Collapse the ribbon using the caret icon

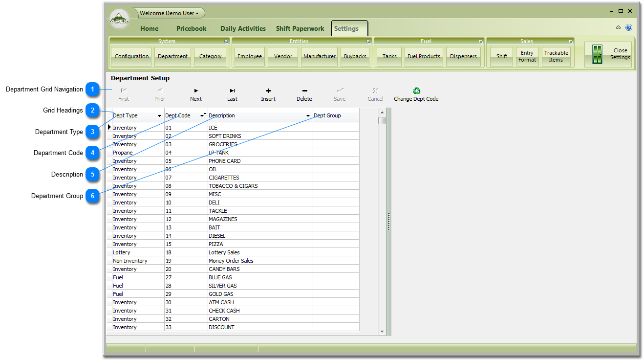click(x=619, y=28)
